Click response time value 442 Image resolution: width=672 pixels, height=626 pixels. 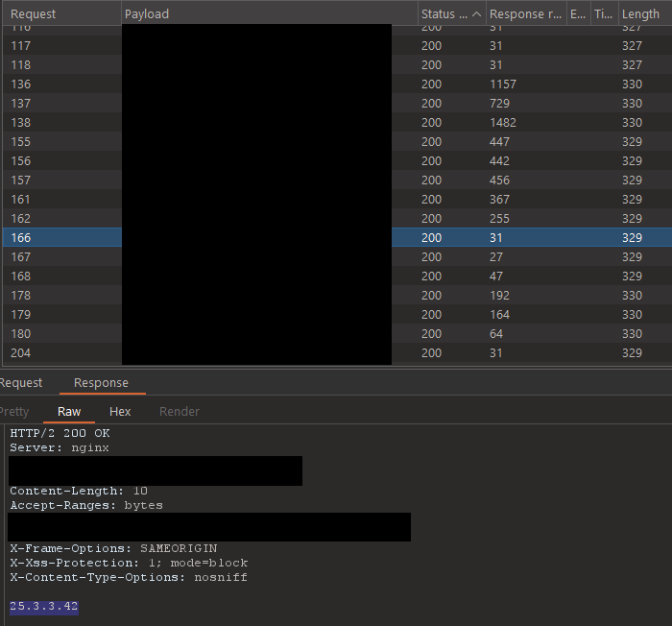[499, 160]
